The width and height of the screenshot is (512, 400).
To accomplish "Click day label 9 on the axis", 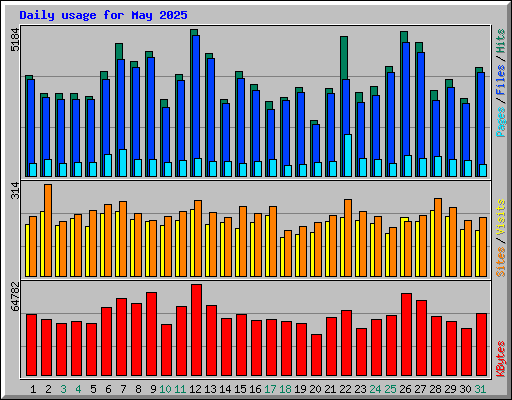I will (x=153, y=389).
